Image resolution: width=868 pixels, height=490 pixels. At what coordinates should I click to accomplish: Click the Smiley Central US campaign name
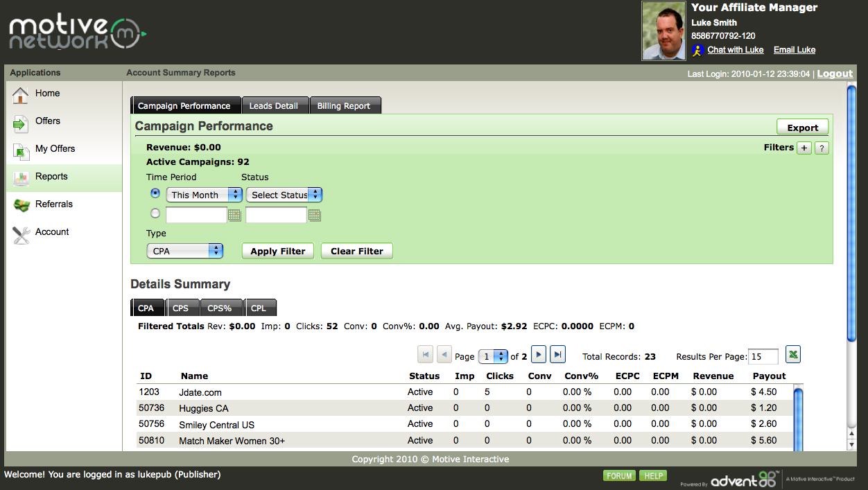[217, 425]
